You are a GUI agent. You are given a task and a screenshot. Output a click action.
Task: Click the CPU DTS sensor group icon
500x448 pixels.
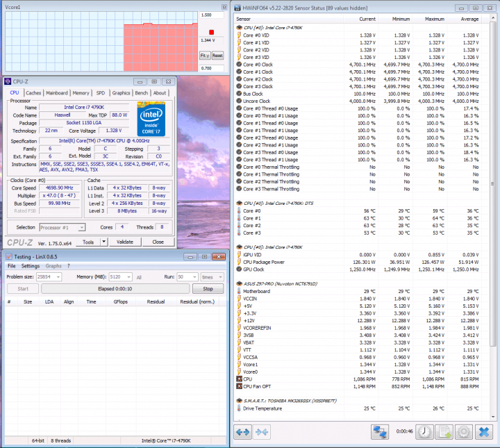(239, 203)
